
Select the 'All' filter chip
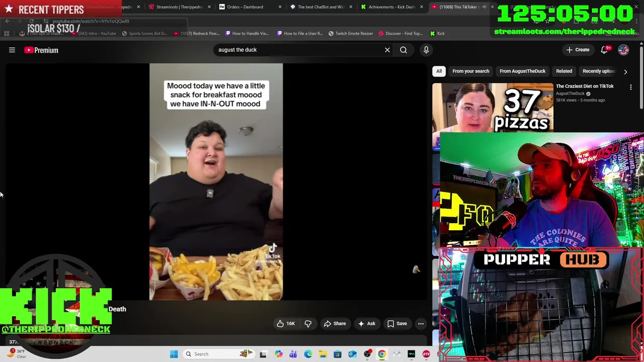(439, 71)
